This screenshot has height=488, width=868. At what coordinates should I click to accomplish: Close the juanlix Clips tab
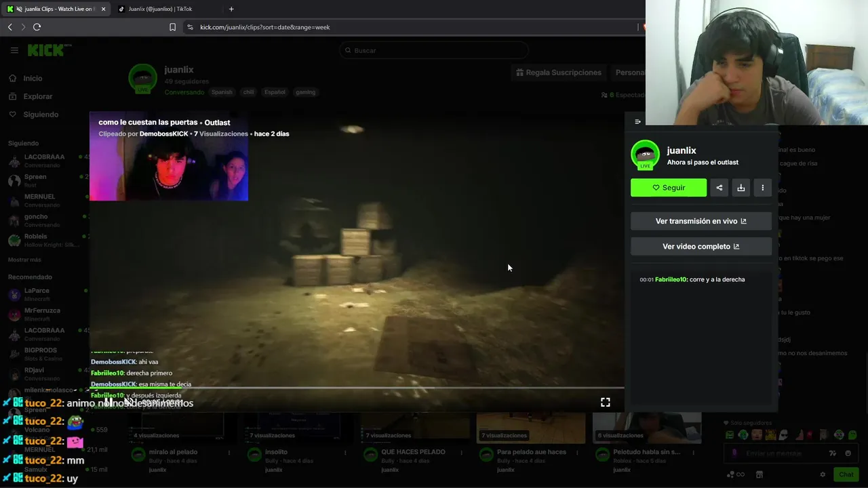[x=103, y=9]
